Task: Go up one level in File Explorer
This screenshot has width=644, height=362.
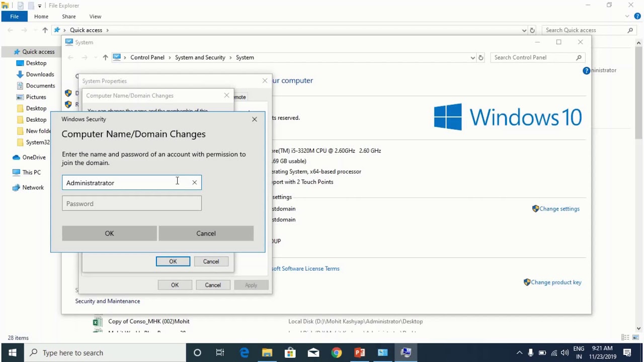Action: [45, 30]
